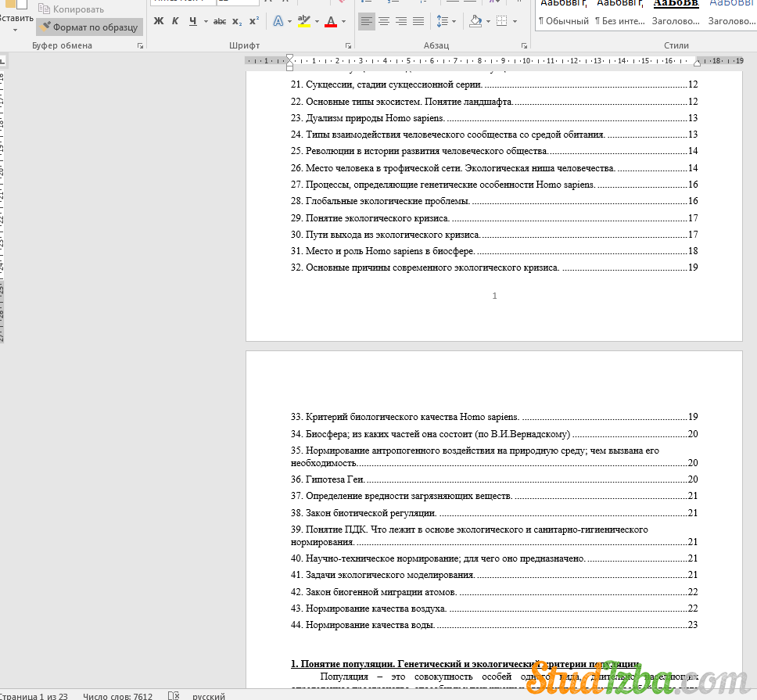Follow TOC entry 38. Закон биотической регуляции
This screenshot has width=757, height=700.
(494, 513)
